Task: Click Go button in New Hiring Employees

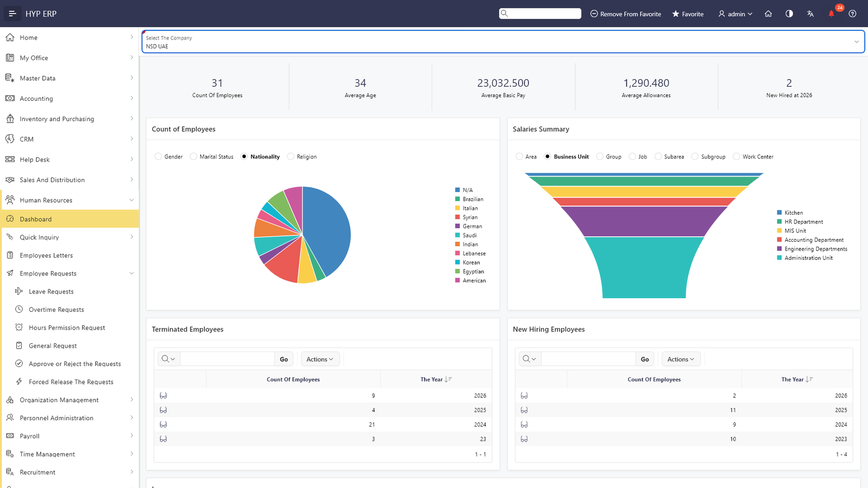Action: click(x=644, y=359)
